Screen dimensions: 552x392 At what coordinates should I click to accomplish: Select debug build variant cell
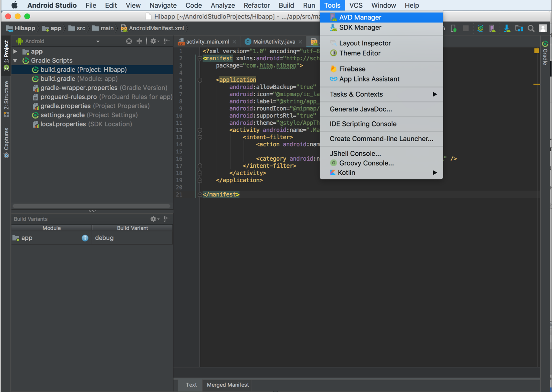132,238
